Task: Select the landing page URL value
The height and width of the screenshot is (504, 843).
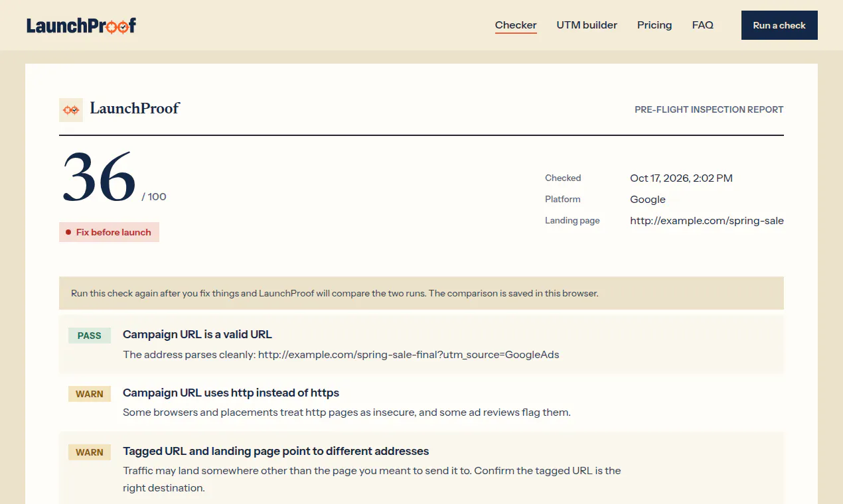Action: (x=707, y=220)
